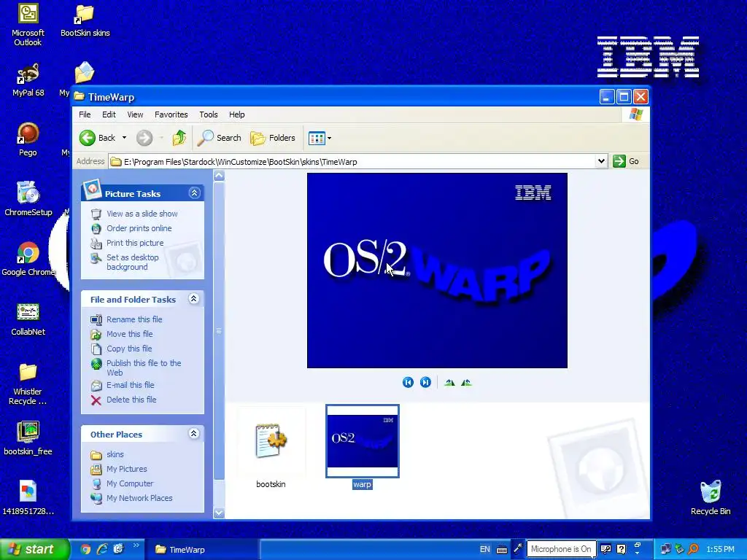Viewport: 747px width, 560px height.
Task: Click the Forward arrow toolbar button
Action: (x=144, y=138)
